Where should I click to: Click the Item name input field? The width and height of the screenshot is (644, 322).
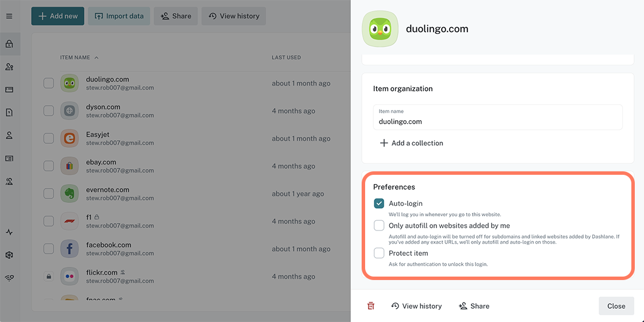[498, 121]
